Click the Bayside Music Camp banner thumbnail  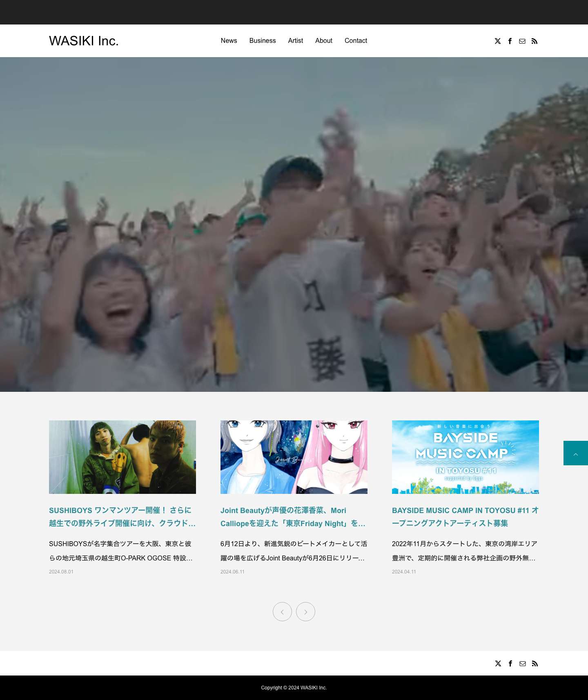[465, 457]
